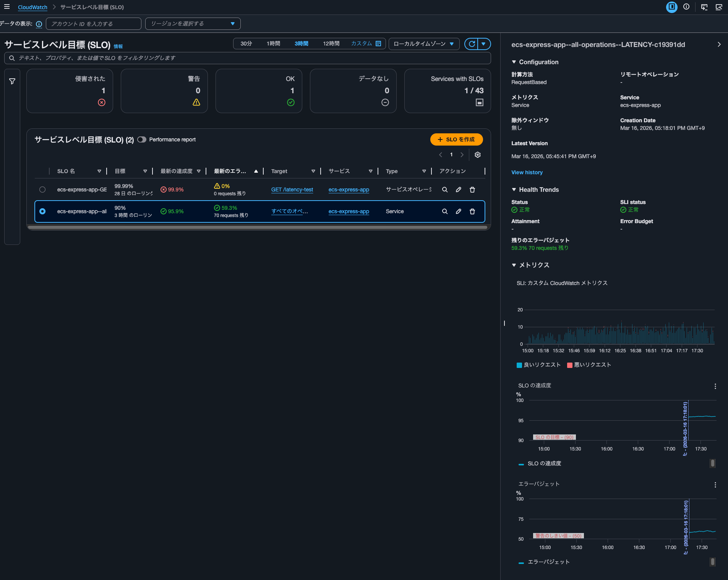
Task: Inspect the first SLO using magnifier icon
Action: (x=444, y=190)
